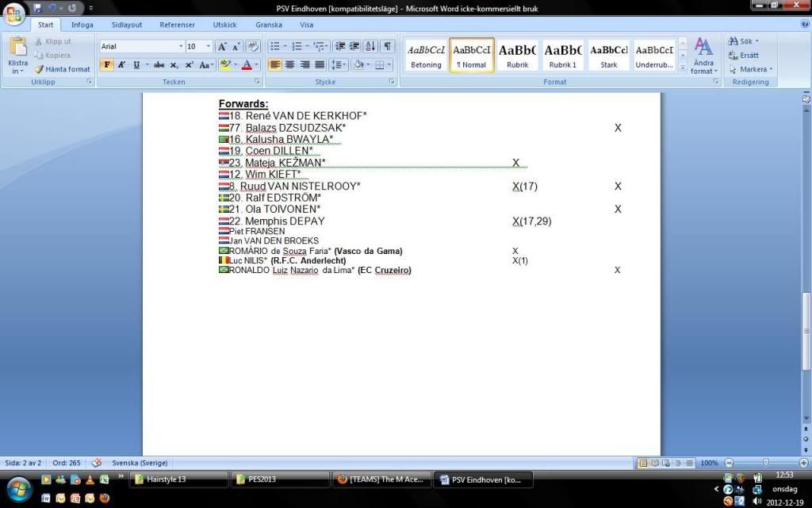Switch to print layout view
The height and width of the screenshot is (508, 812).
[x=643, y=463]
